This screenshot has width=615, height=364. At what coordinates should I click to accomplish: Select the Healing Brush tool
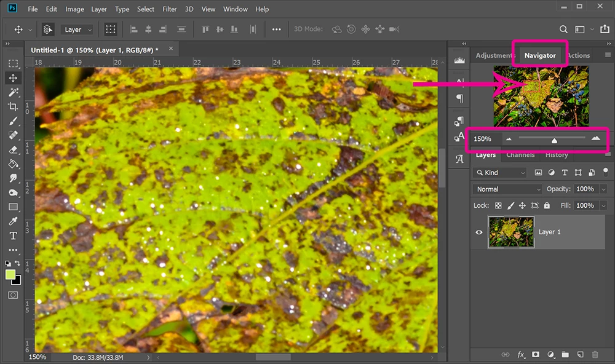13,135
